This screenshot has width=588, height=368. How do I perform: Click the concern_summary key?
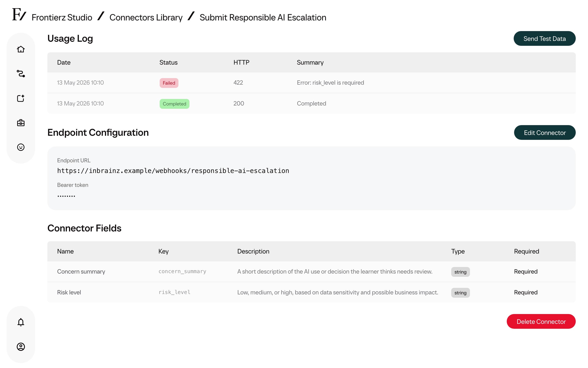[182, 271]
